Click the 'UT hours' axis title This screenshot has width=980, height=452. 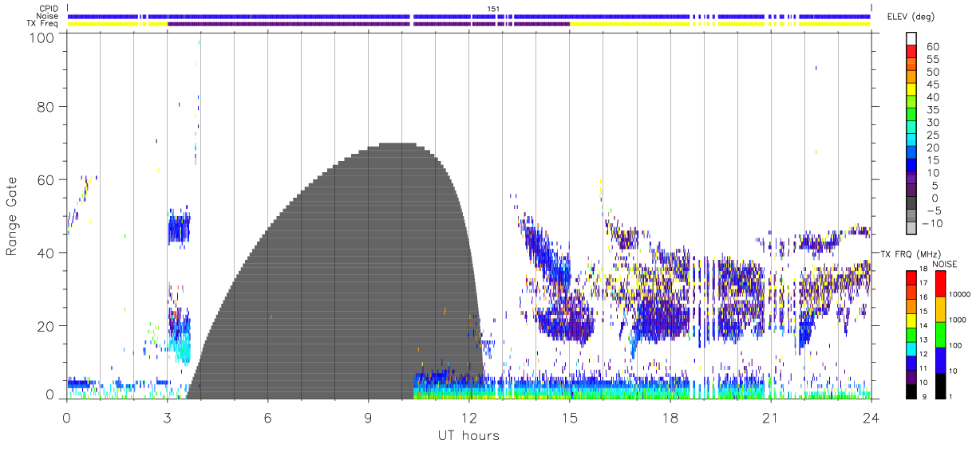pyautogui.click(x=468, y=435)
